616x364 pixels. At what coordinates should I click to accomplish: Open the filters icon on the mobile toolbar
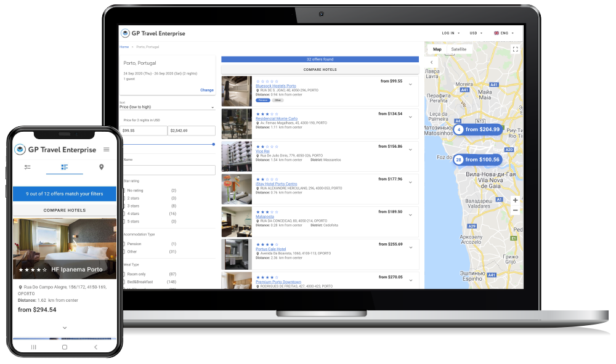28,167
